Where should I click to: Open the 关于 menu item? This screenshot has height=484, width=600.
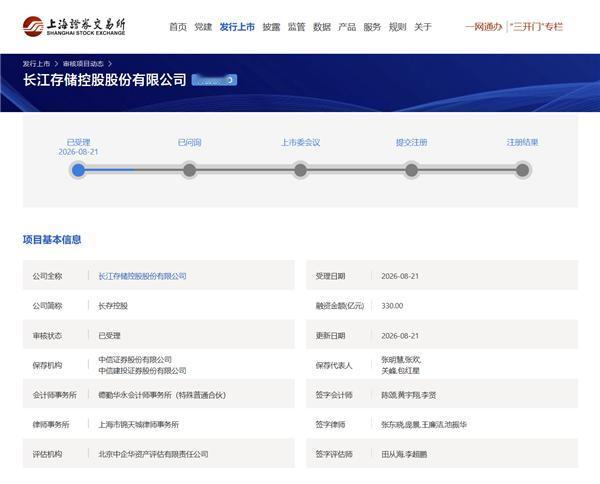423,27
